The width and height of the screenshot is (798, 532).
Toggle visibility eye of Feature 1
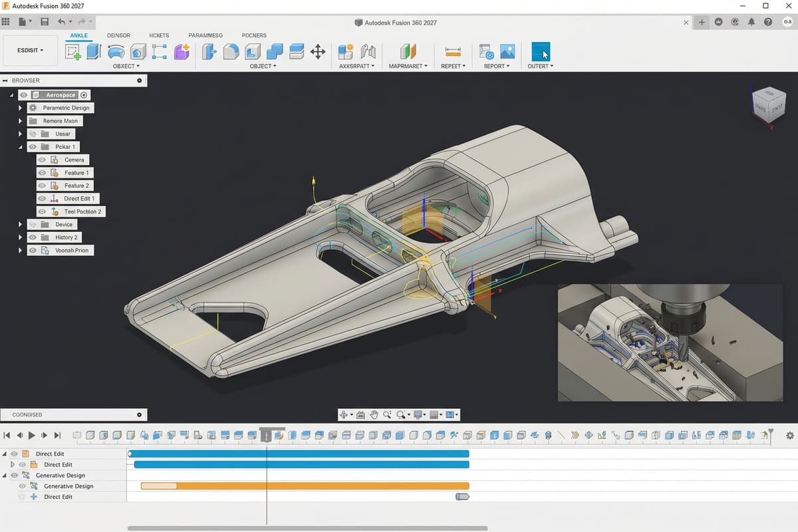pyautogui.click(x=42, y=172)
